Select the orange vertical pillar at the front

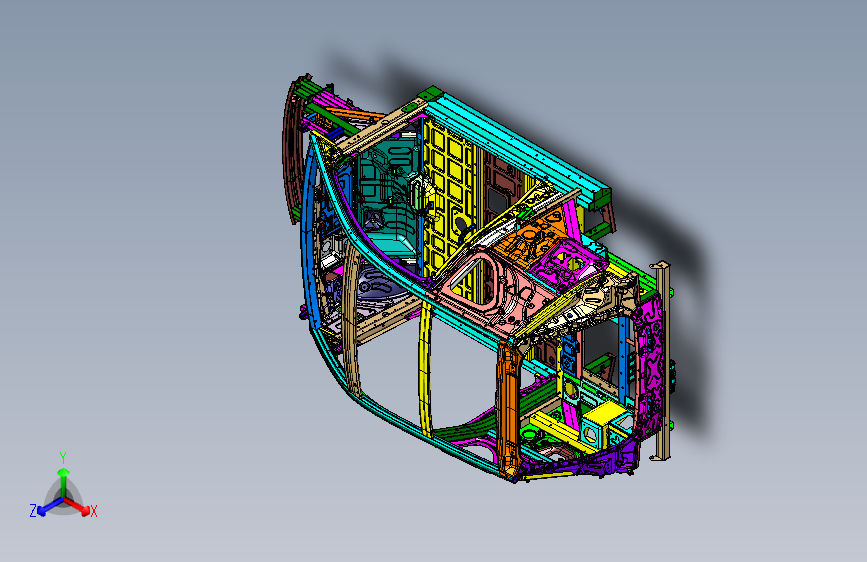[509, 408]
